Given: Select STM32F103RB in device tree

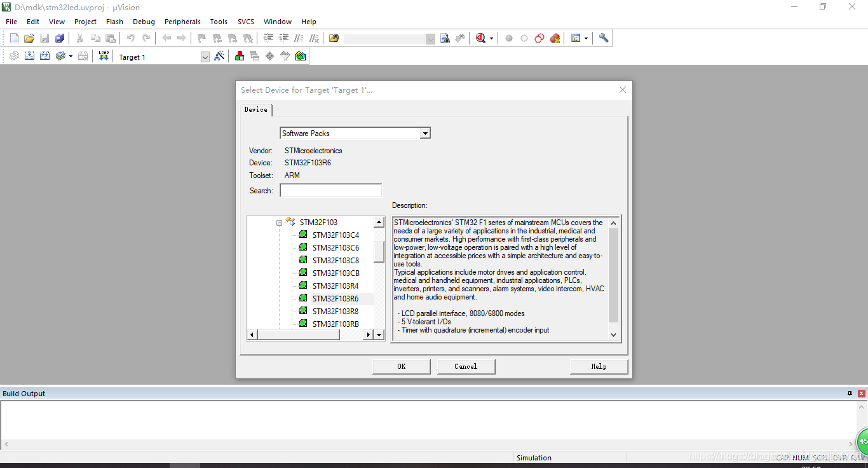Looking at the screenshot, I should (336, 324).
